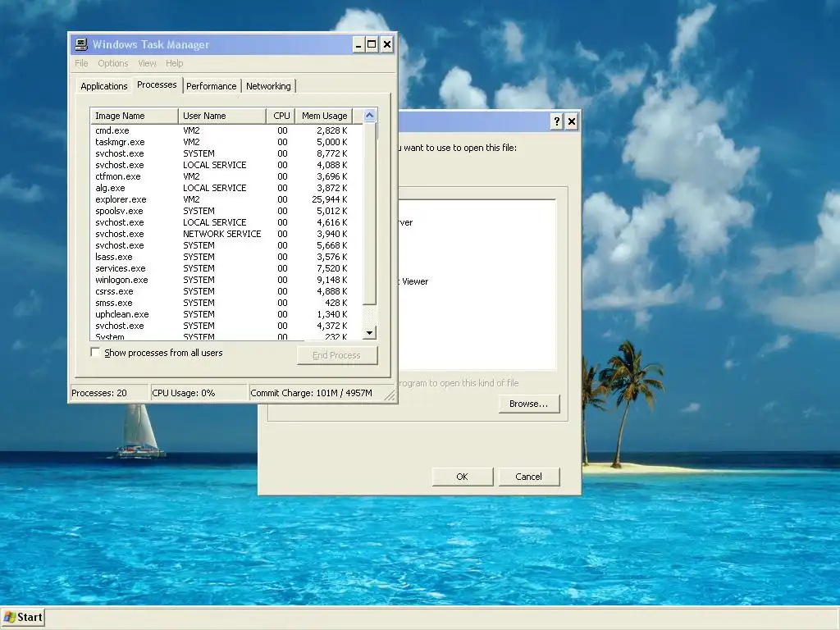Viewport: 840px width, 630px height.
Task: Maximize the Task Manager window
Action: 372,44
